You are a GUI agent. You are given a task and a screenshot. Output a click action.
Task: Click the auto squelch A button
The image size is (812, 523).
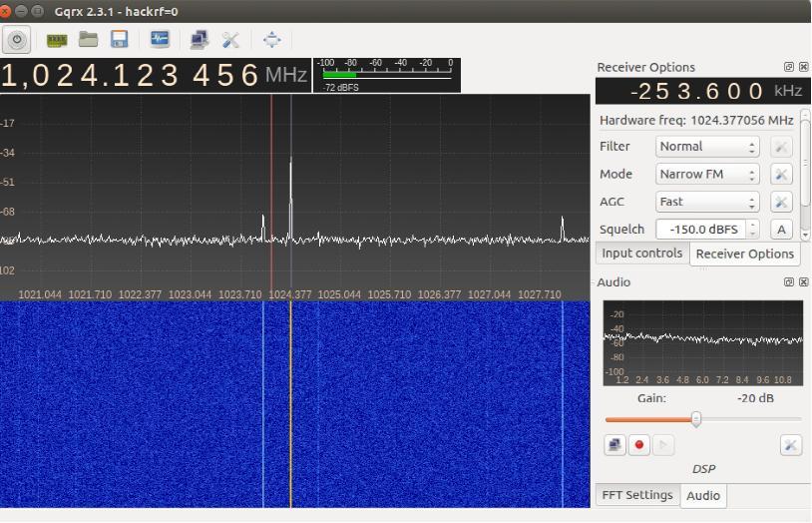point(781,230)
